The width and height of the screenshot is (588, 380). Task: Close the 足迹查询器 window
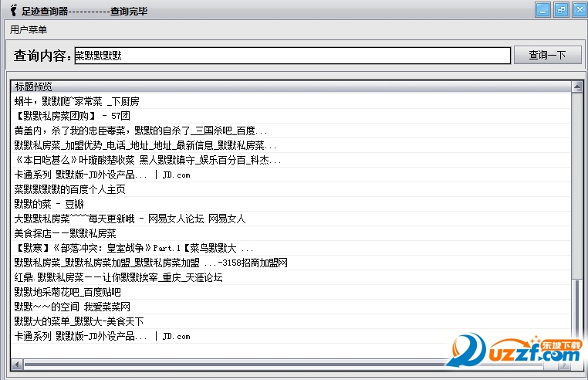pos(579,10)
